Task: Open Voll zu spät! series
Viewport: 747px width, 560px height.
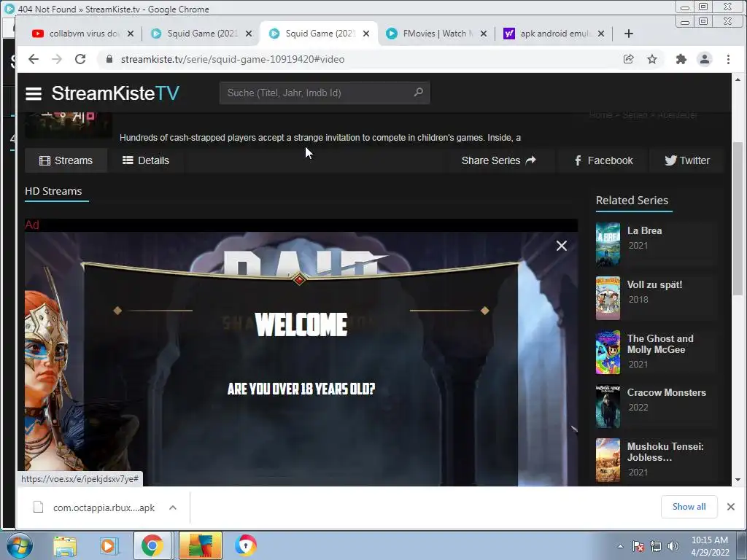Action: point(654,285)
